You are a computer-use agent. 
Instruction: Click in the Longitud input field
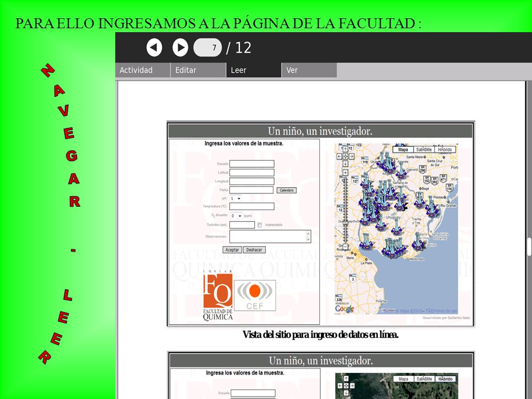click(252, 181)
